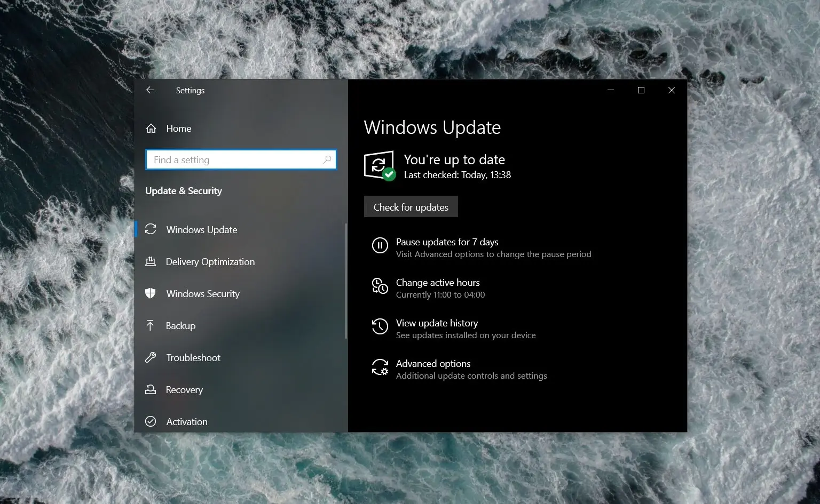The height and width of the screenshot is (504, 820).
Task: Click 'Additional update controls and settings' text
Action: click(471, 376)
